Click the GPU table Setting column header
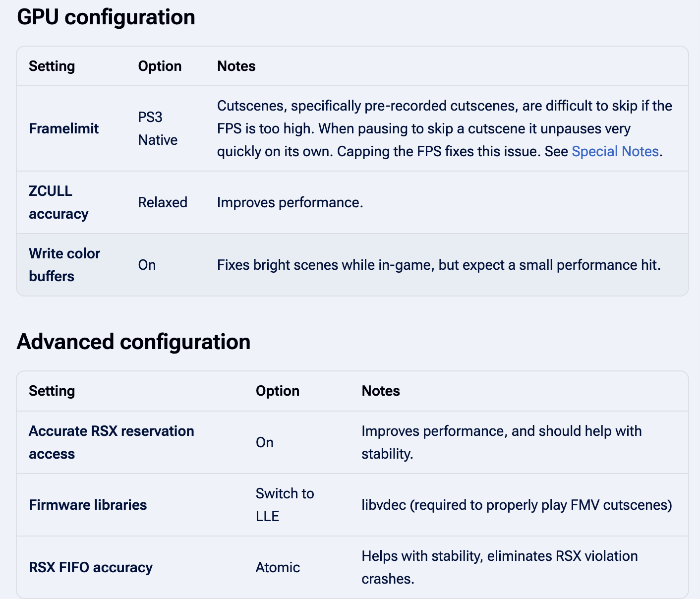700x599 pixels. tap(52, 66)
